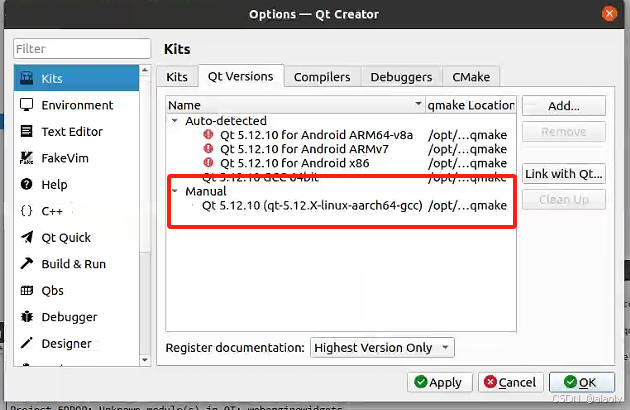Collapse the Auto-detected tree group
The height and width of the screenshot is (410, 630).
coord(175,120)
